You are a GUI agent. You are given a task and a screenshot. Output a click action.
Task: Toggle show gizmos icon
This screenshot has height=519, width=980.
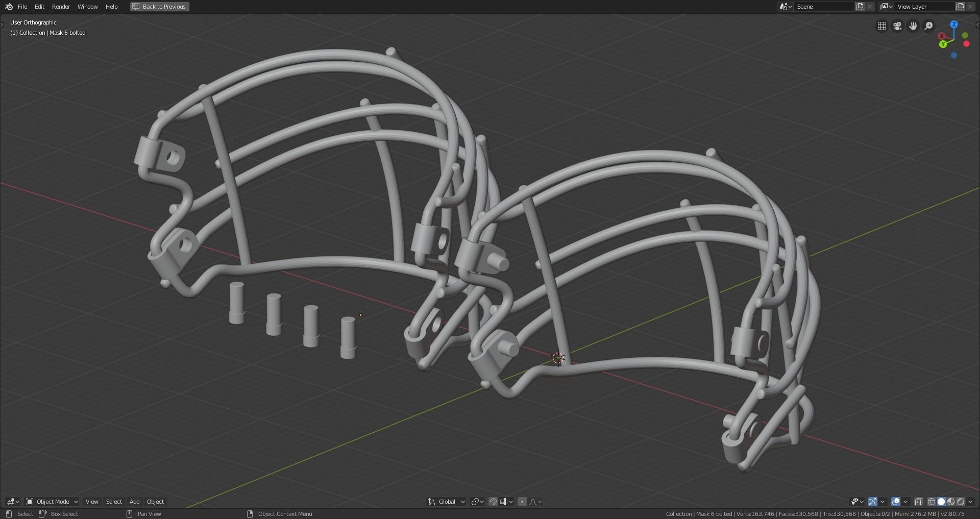[x=873, y=502]
